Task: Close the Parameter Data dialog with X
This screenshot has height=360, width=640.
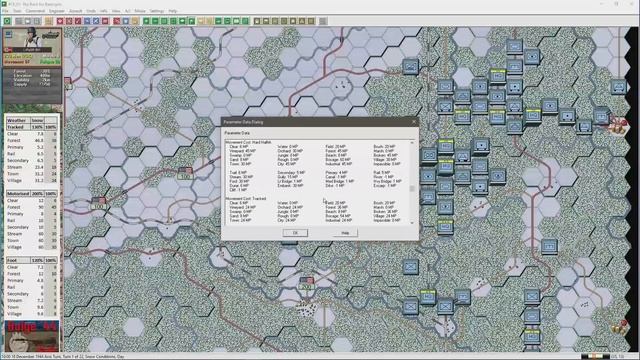Action: coord(413,122)
